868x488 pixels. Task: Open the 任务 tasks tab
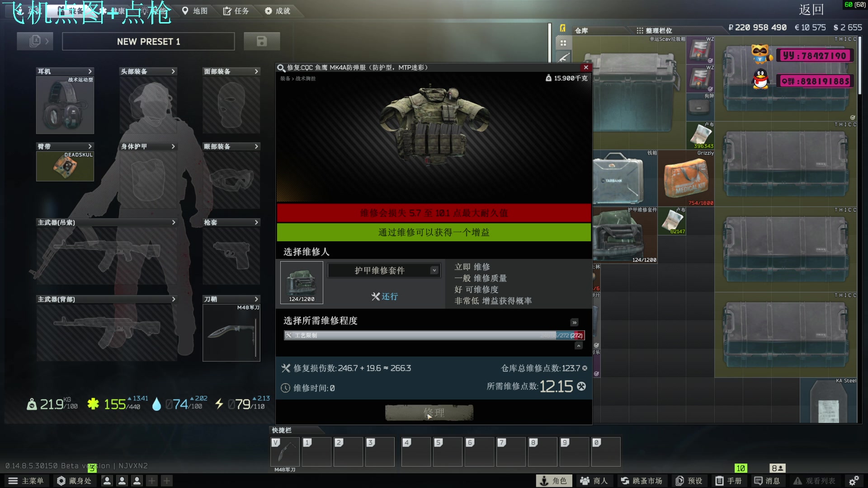click(236, 11)
